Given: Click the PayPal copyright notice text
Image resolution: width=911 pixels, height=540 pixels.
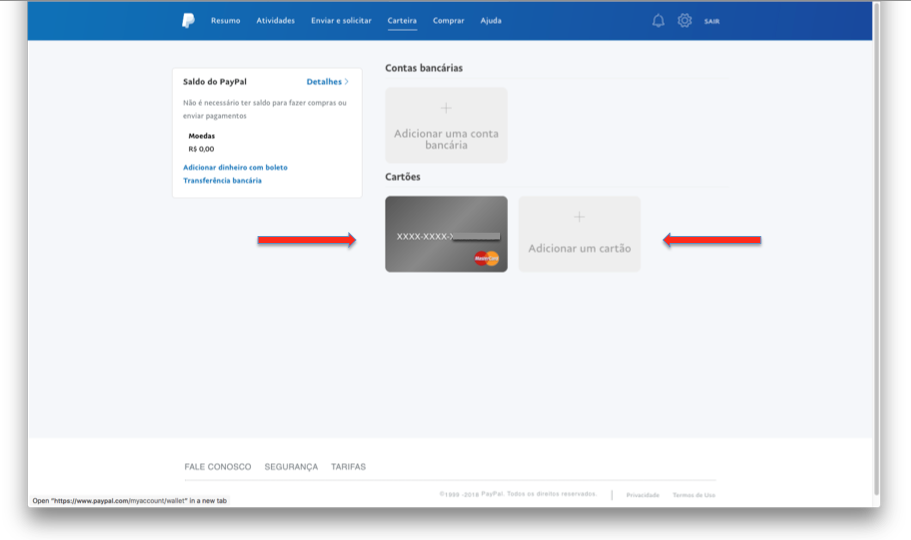Looking at the screenshot, I should (518, 494).
